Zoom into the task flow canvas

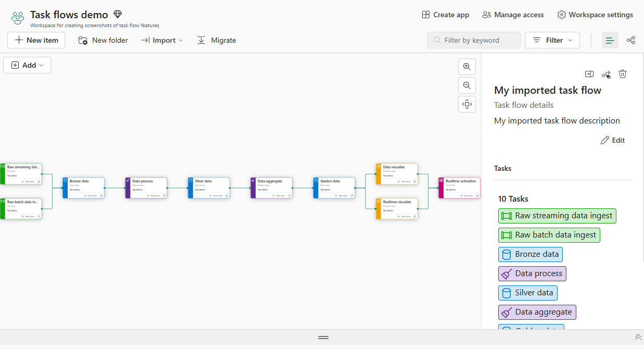coord(466,66)
